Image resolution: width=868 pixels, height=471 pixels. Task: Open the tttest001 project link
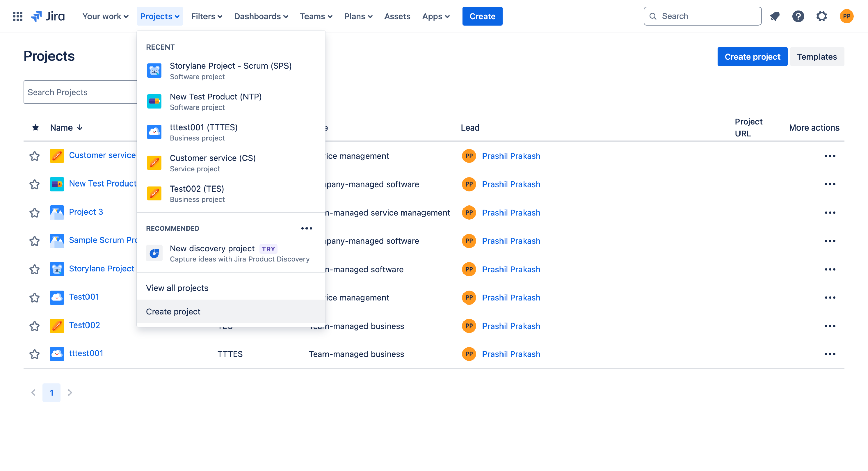tap(86, 353)
